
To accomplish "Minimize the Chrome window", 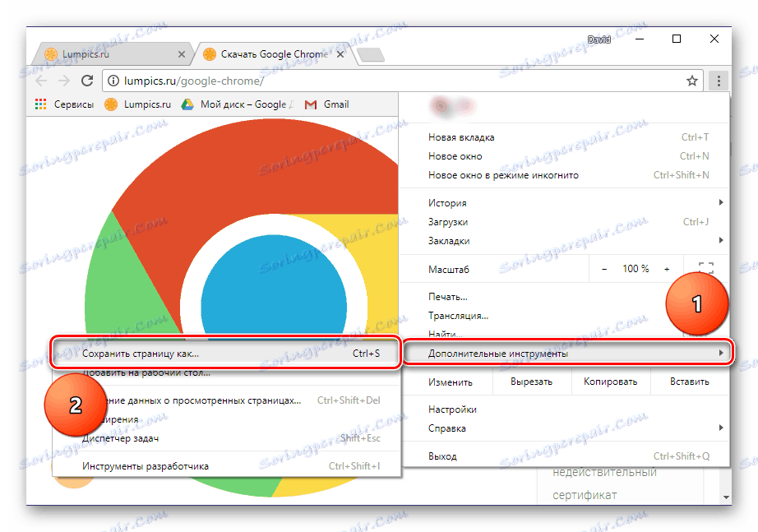I will pyautogui.click(x=640, y=39).
